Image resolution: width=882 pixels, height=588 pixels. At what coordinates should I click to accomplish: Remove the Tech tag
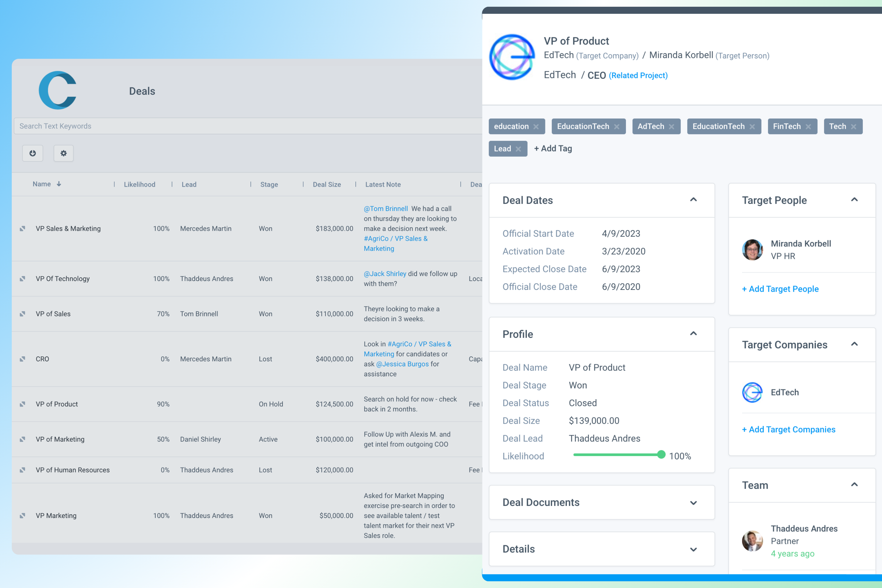point(853,127)
